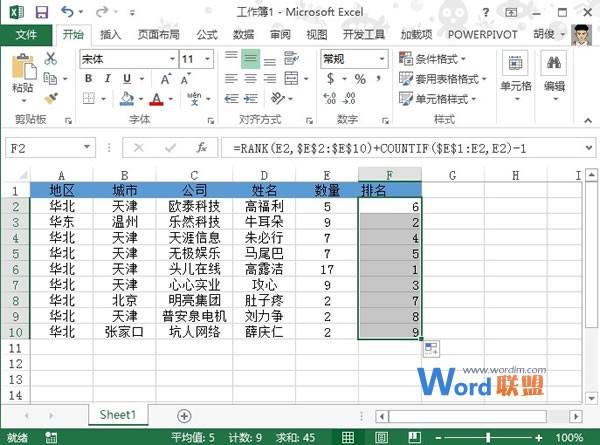Click the New Sheet plus icon
This screenshot has height=445, width=600.
pyautogui.click(x=184, y=414)
